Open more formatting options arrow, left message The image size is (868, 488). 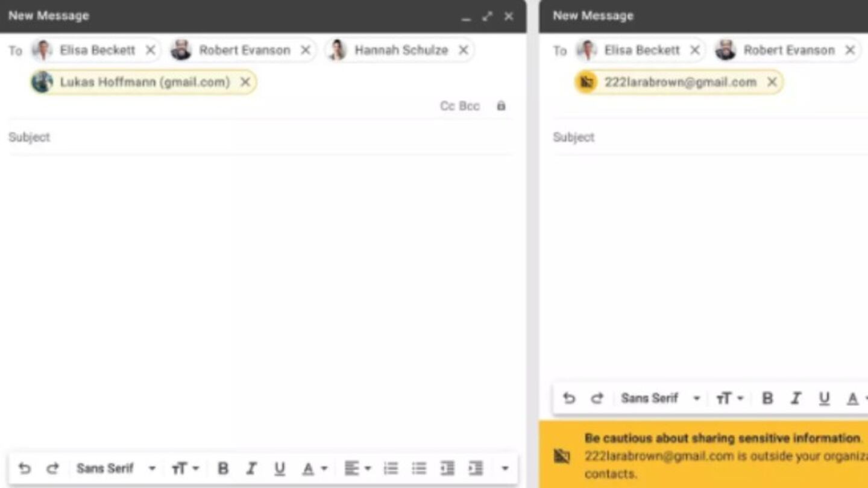(505, 468)
